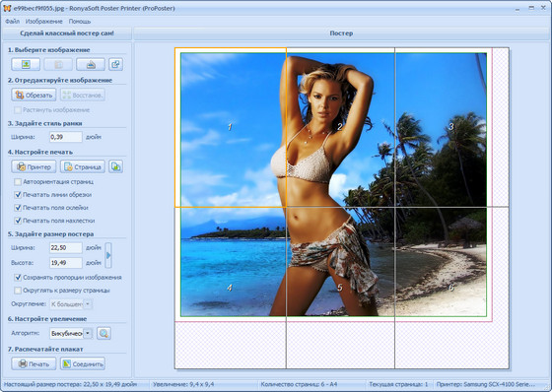Open Принтер printer settings
The height and width of the screenshot is (392, 552).
click(34, 166)
